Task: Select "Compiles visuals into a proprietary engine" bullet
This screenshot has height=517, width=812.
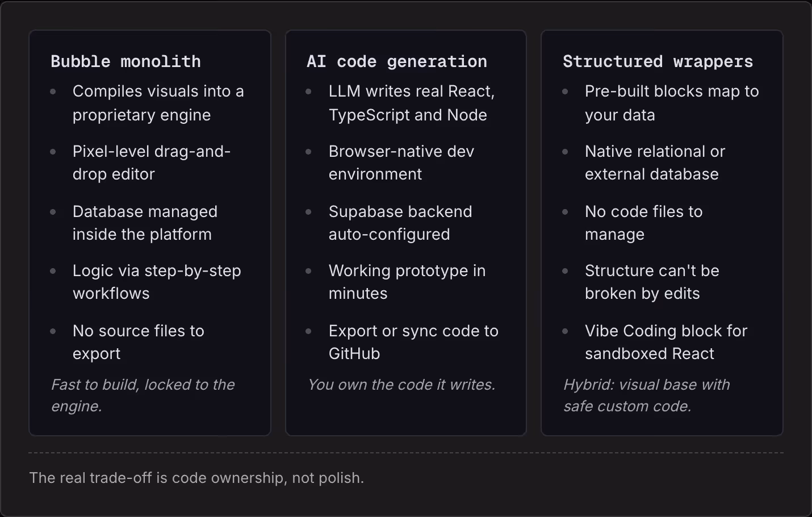Action: [158, 103]
